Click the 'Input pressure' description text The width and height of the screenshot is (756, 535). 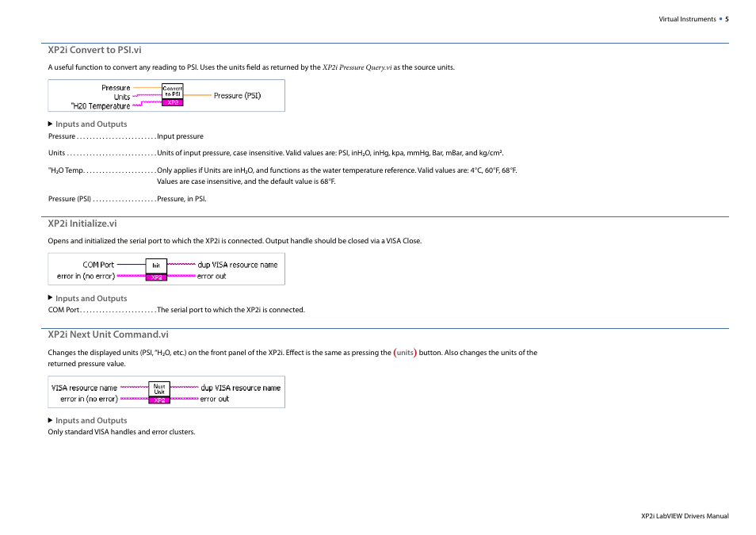[181, 136]
